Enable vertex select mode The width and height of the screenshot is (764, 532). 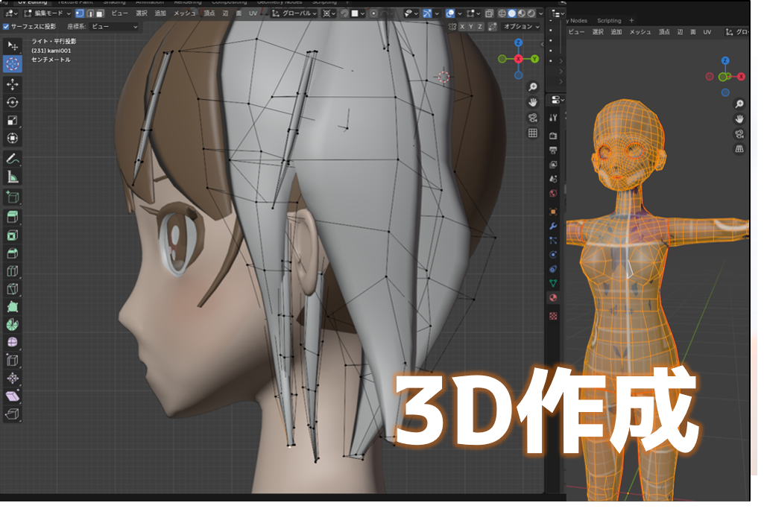coord(79,13)
